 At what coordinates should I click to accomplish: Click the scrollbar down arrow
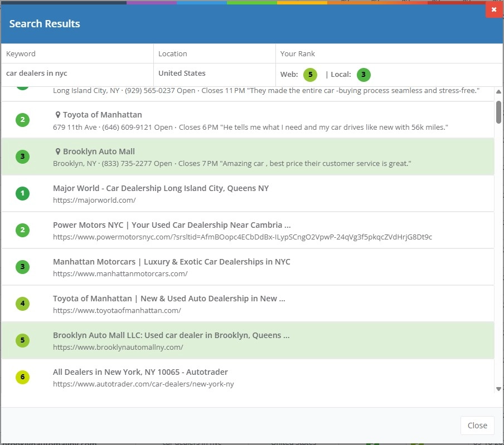[x=498, y=389]
